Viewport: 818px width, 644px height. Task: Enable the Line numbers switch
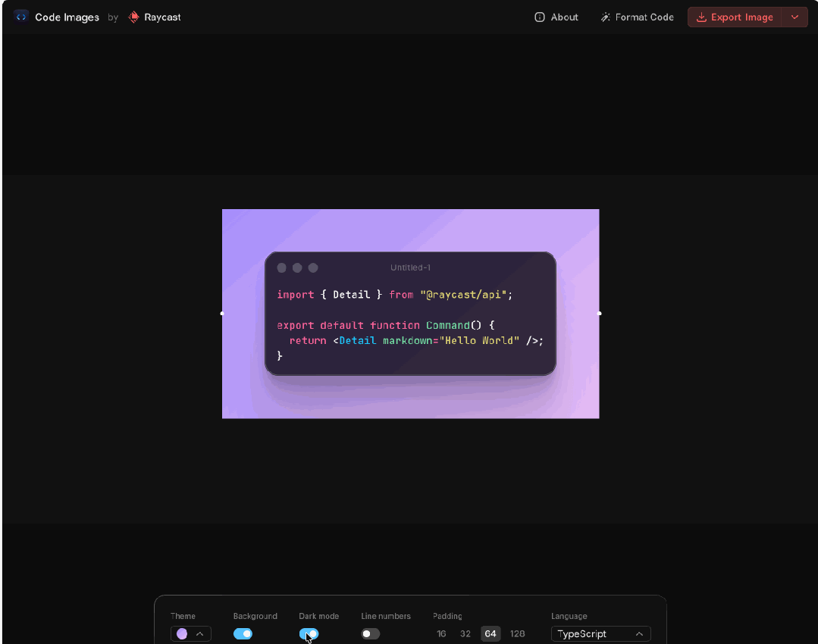(x=371, y=633)
